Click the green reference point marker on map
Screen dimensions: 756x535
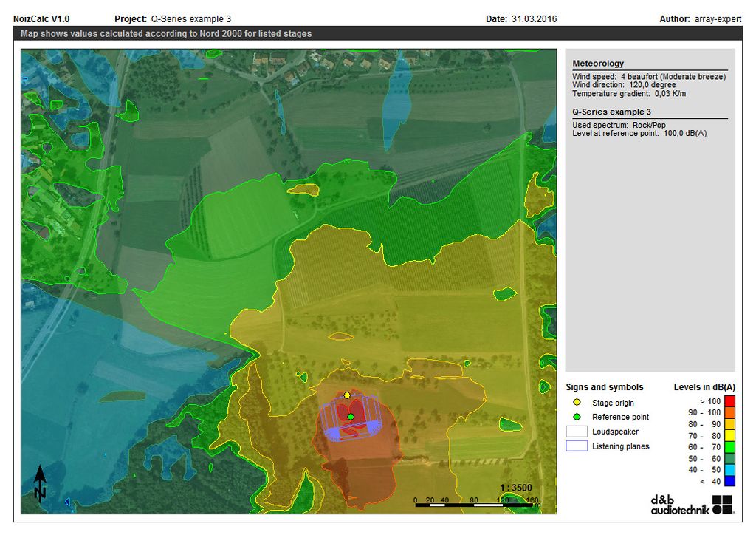351,417
